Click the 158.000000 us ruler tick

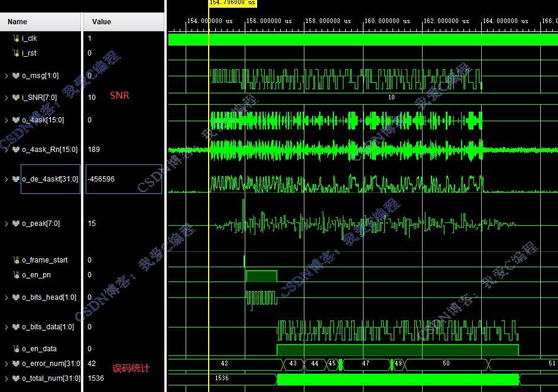328,21
